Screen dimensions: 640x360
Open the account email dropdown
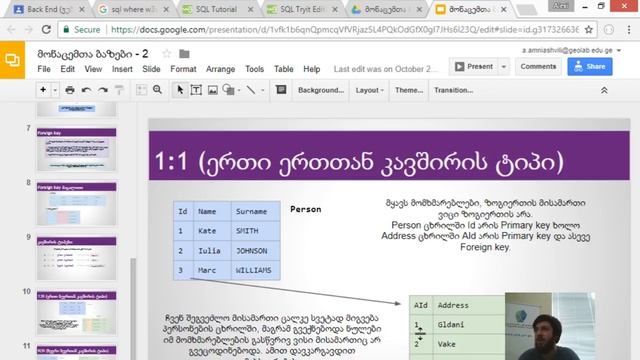pos(571,50)
